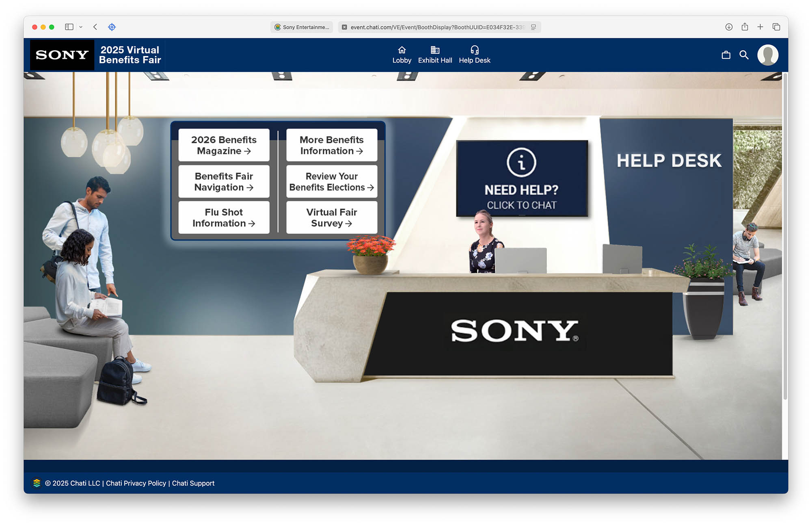Click Safari's share icon

(x=745, y=27)
